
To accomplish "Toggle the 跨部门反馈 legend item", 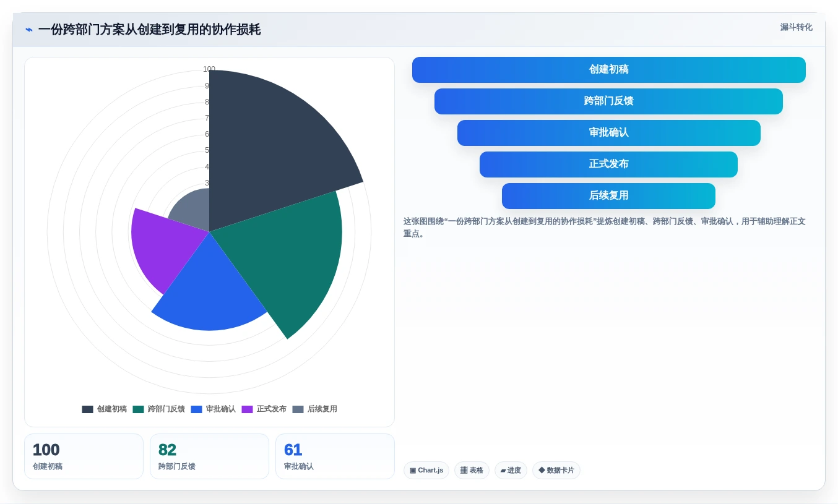I will (x=158, y=409).
